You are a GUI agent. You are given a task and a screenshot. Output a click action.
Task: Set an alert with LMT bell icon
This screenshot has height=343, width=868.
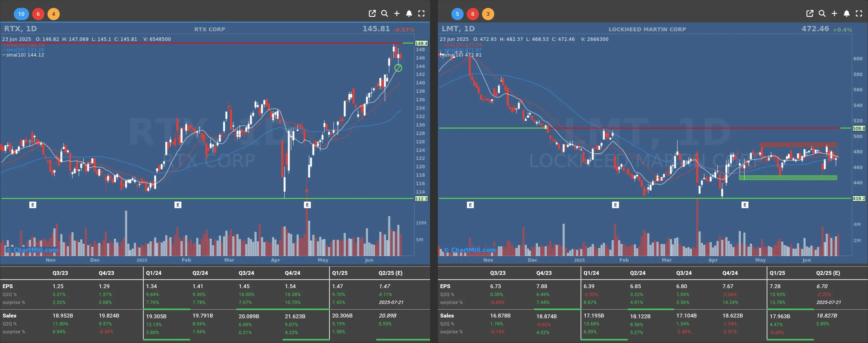click(847, 14)
